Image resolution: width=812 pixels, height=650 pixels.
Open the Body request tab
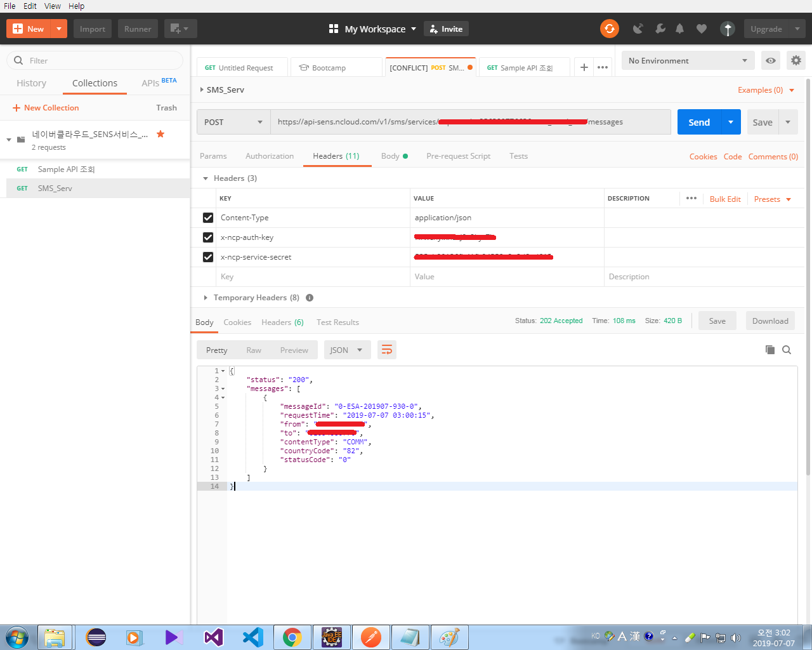click(x=394, y=156)
